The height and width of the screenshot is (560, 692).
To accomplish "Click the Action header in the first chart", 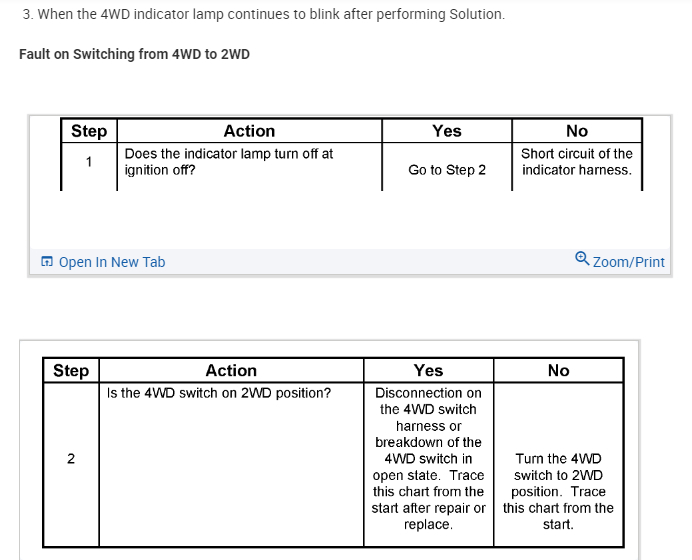I will [x=249, y=131].
